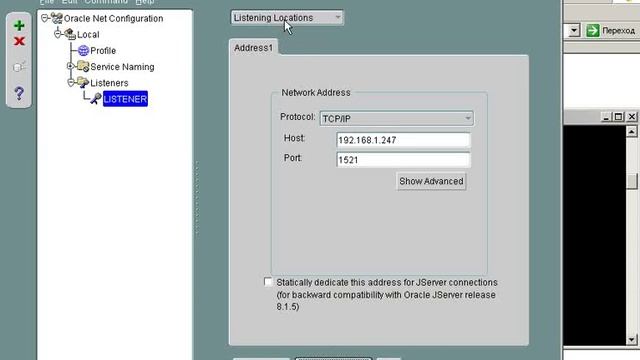The height and width of the screenshot is (360, 640).
Task: Maximize the black console window
Action: point(618,117)
